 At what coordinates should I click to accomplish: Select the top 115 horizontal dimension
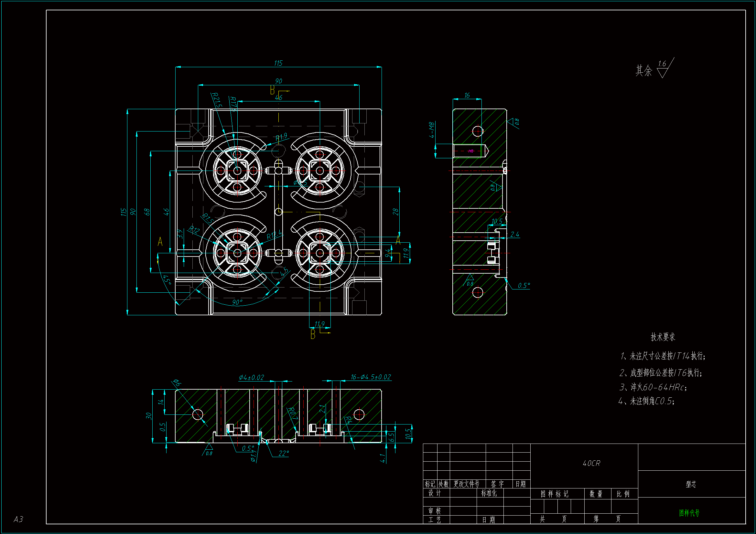tap(278, 63)
